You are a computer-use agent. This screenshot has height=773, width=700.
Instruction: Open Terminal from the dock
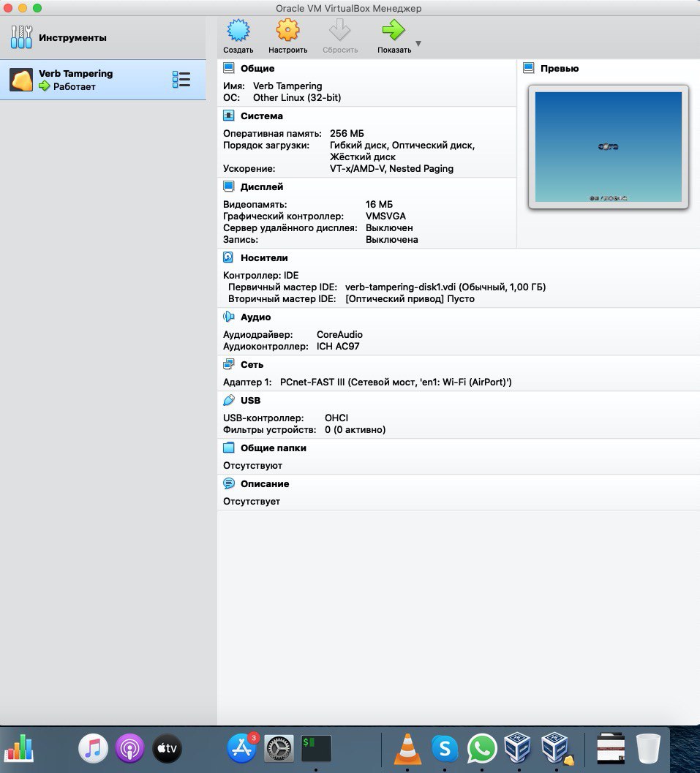coord(316,748)
